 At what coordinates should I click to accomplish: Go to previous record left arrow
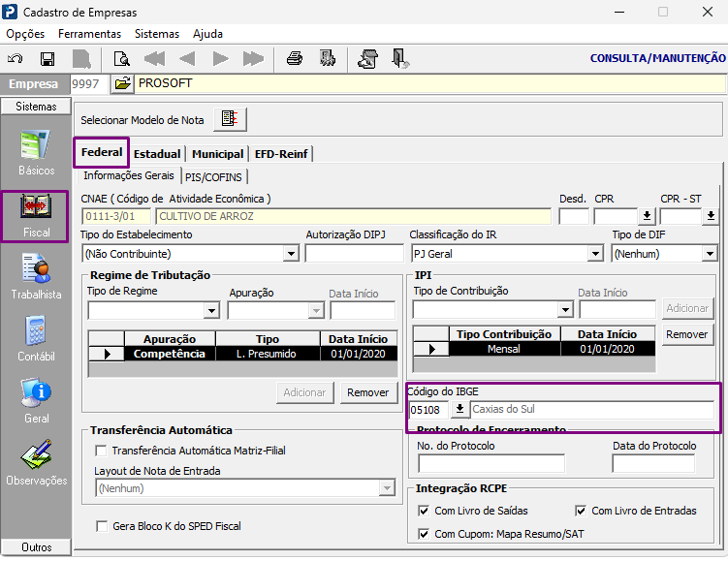coord(187,58)
